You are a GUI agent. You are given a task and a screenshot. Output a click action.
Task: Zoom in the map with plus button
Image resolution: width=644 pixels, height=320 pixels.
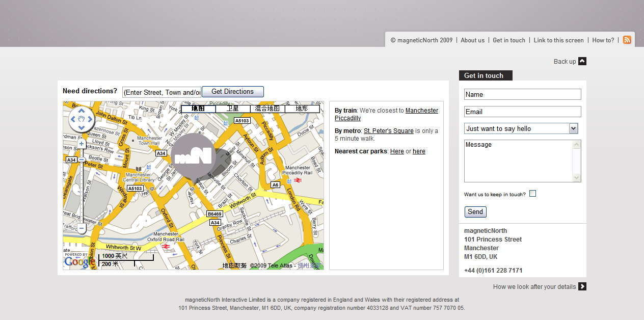coord(82,144)
